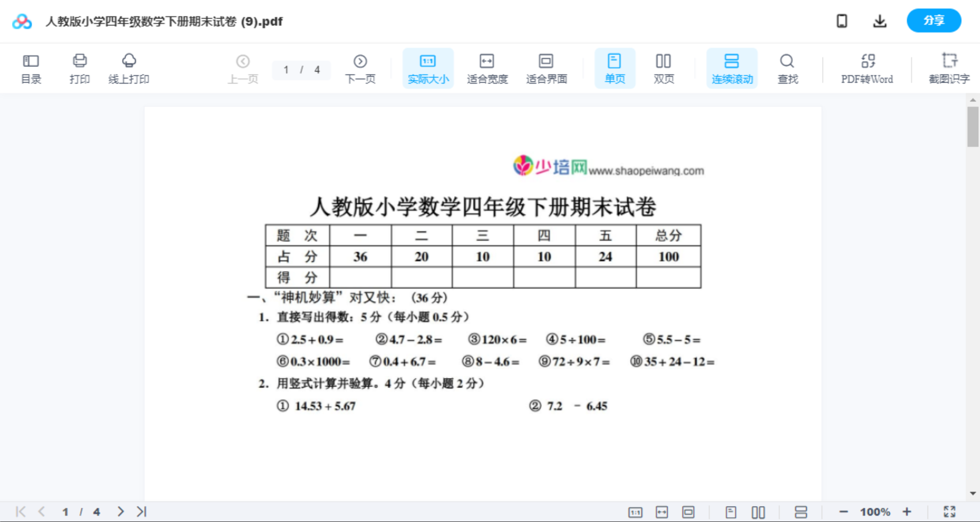The image size is (980, 522).
Task: Jump to last page using bottom navigation
Action: [141, 511]
